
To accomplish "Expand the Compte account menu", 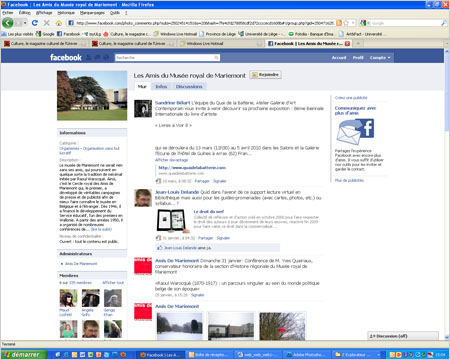I will pyautogui.click(x=380, y=58).
